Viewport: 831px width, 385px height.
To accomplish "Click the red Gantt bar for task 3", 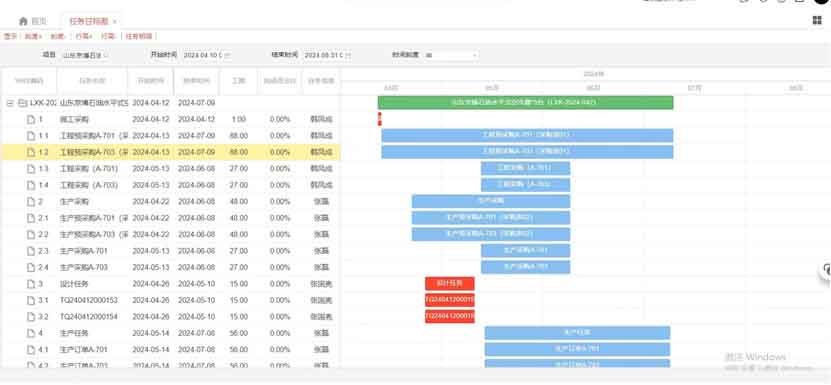I will pos(449,284).
